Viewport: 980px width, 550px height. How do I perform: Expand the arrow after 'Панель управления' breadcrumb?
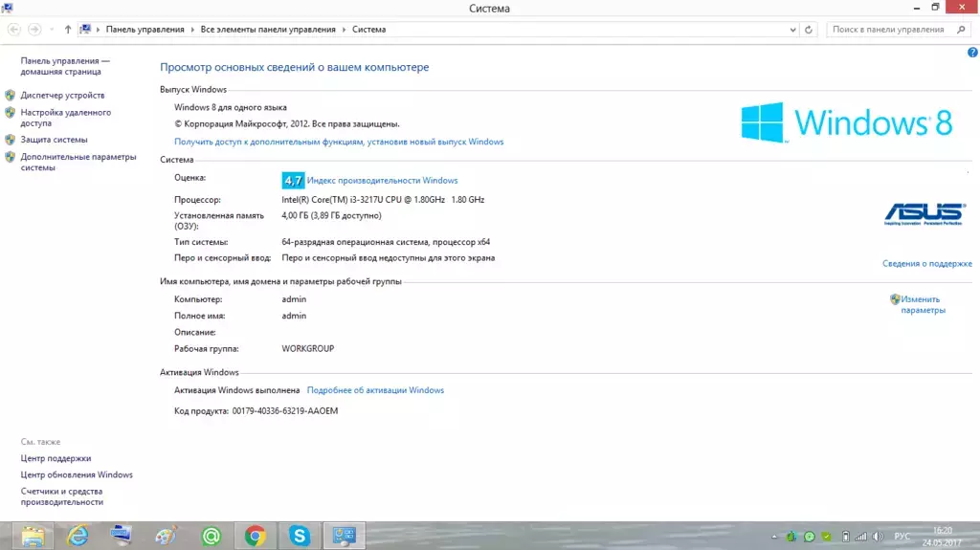coord(192,30)
